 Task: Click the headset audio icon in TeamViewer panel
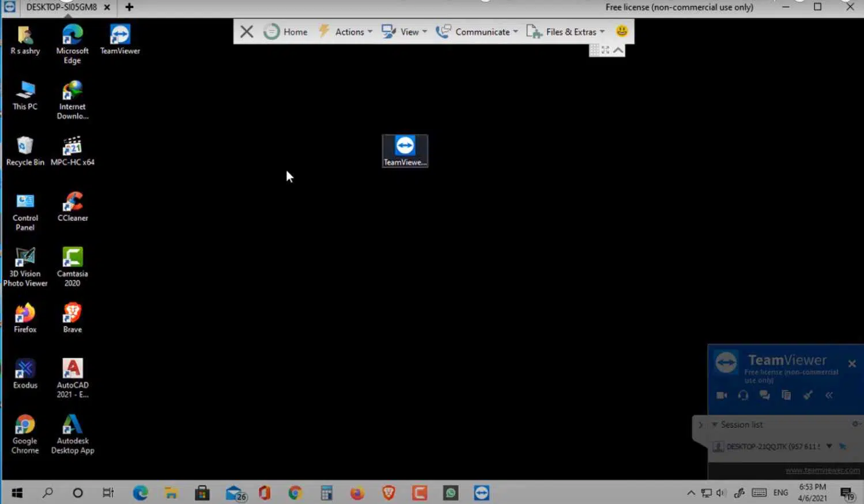tap(743, 395)
